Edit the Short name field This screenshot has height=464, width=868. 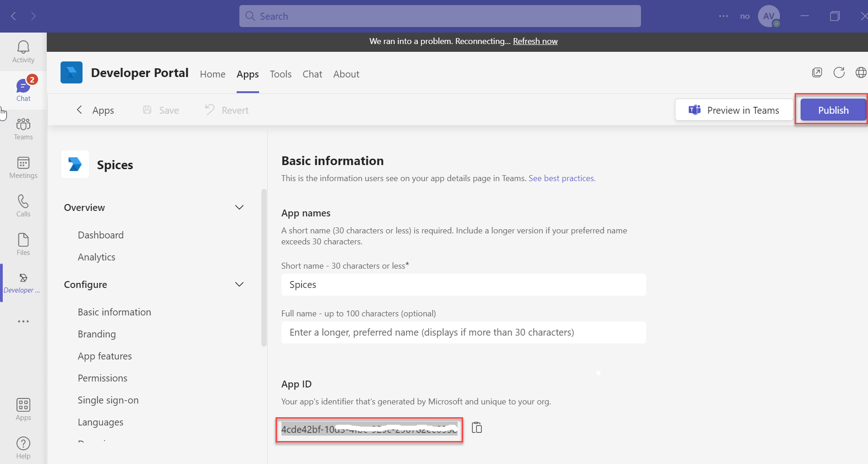[464, 285]
